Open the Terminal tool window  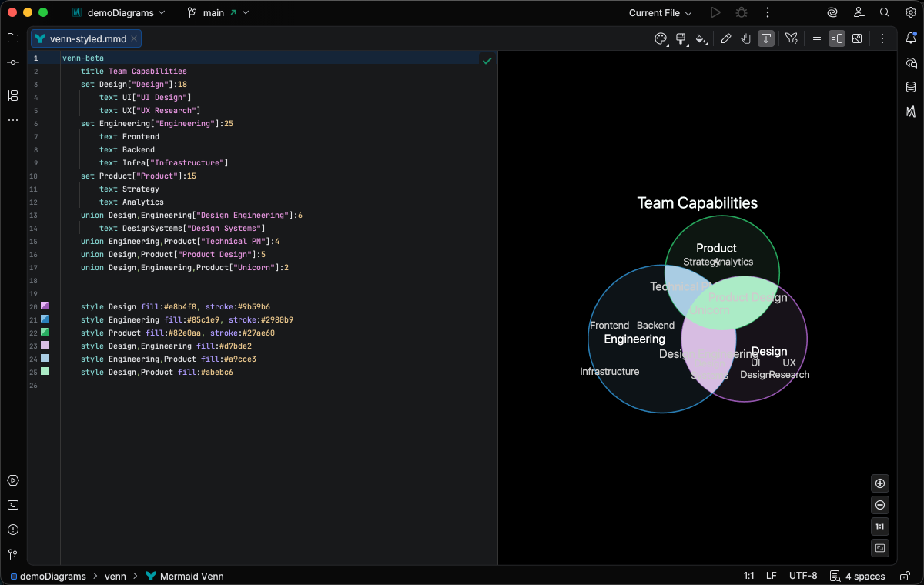click(x=13, y=505)
